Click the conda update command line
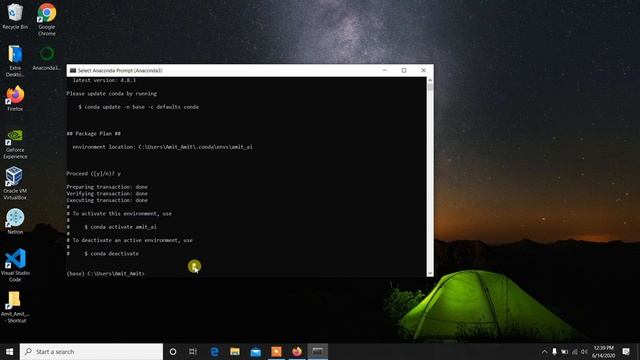This screenshot has height=360, width=640. [138, 107]
